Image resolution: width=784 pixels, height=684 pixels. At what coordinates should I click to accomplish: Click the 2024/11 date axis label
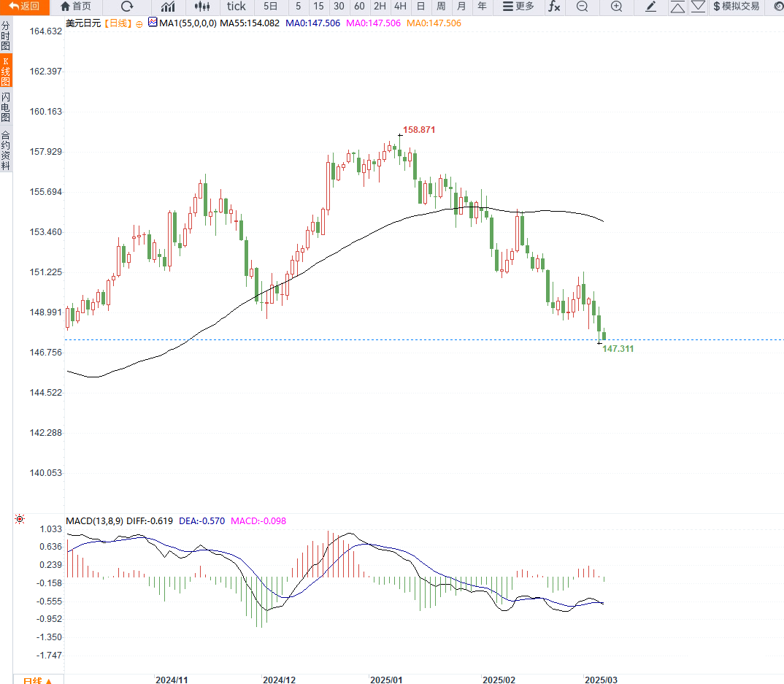(172, 680)
